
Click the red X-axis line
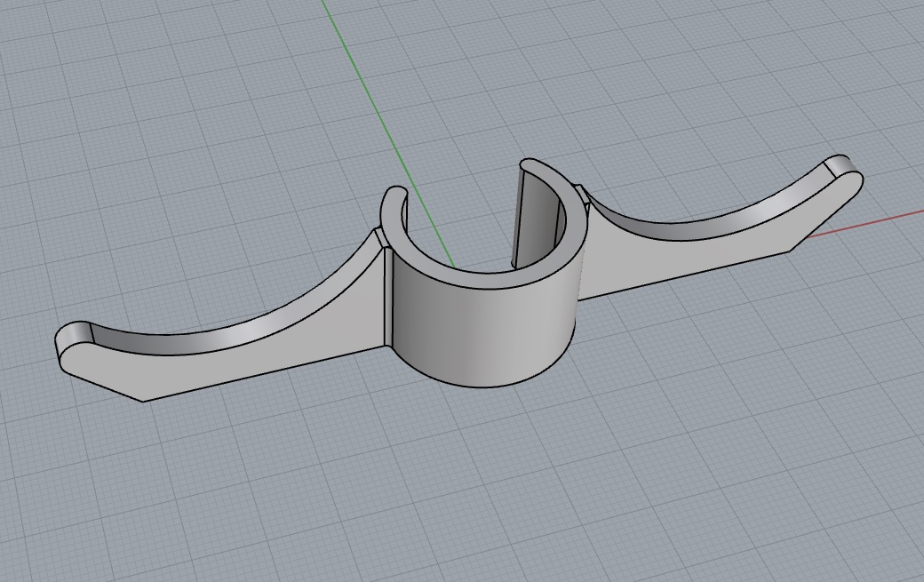click(865, 225)
